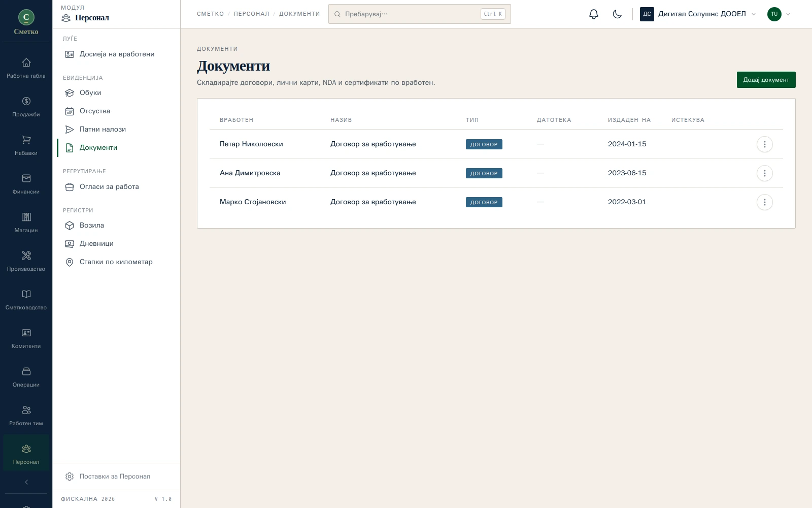Click Додај документ button
The width and height of the screenshot is (812, 508).
click(x=766, y=80)
